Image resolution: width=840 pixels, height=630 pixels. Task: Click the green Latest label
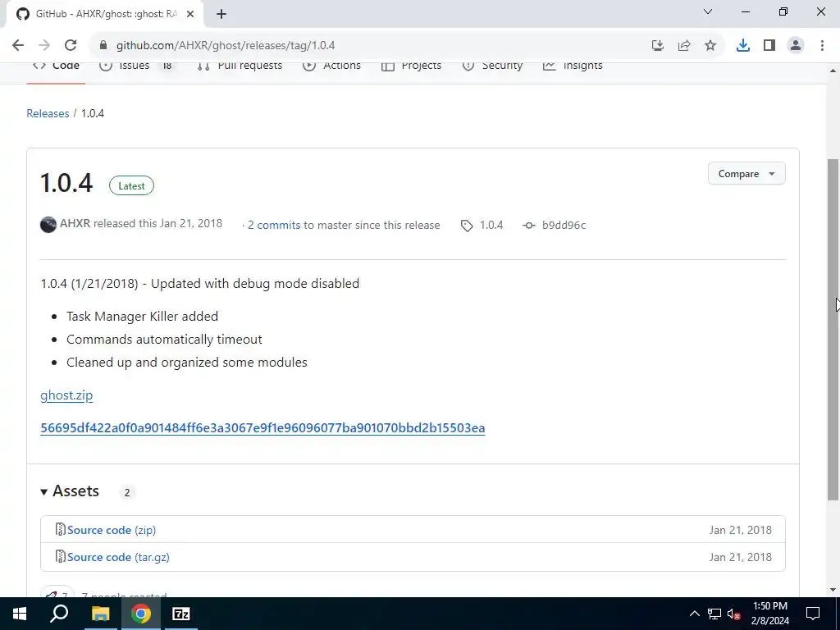click(x=131, y=186)
